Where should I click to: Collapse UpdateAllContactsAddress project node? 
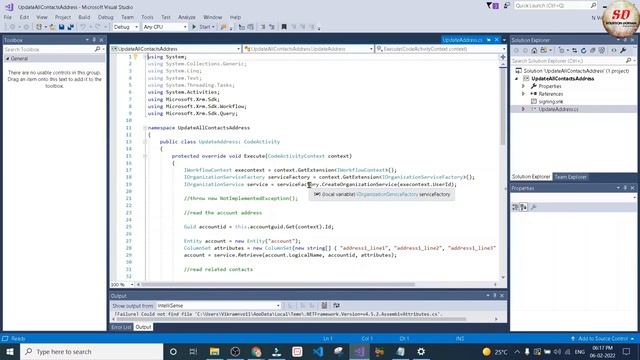(x=517, y=78)
